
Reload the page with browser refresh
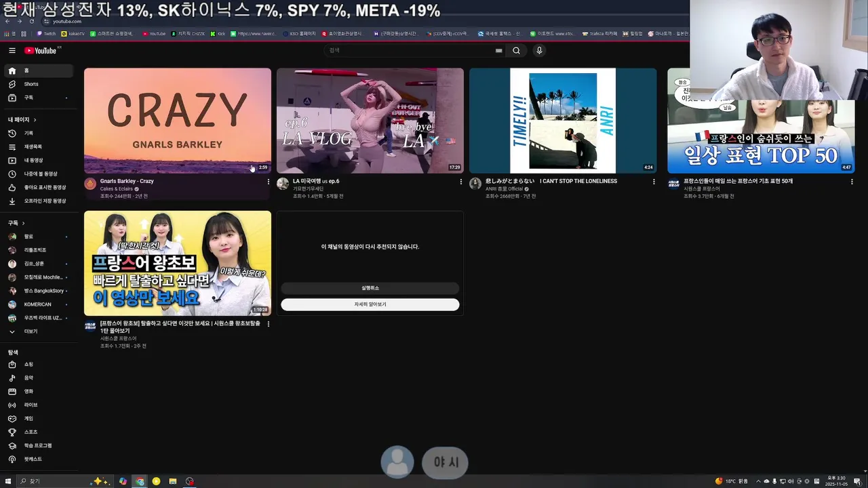pos(31,21)
